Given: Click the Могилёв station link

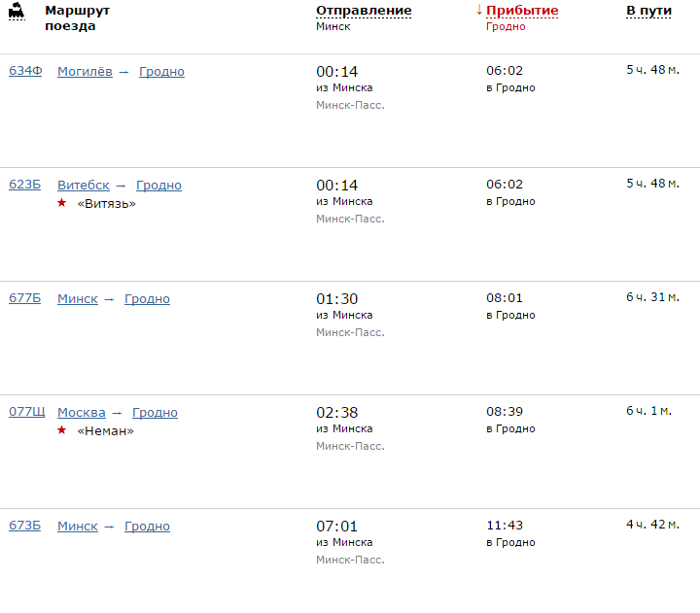Looking at the screenshot, I should click(85, 72).
